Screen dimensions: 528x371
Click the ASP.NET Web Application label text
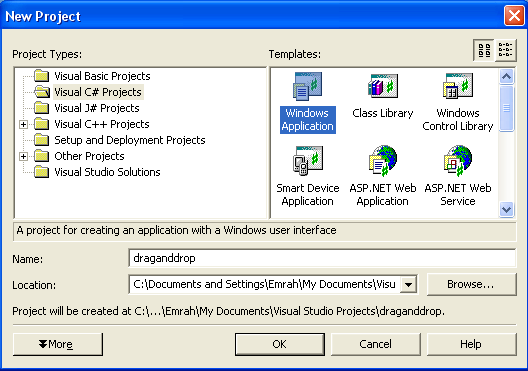(x=383, y=195)
